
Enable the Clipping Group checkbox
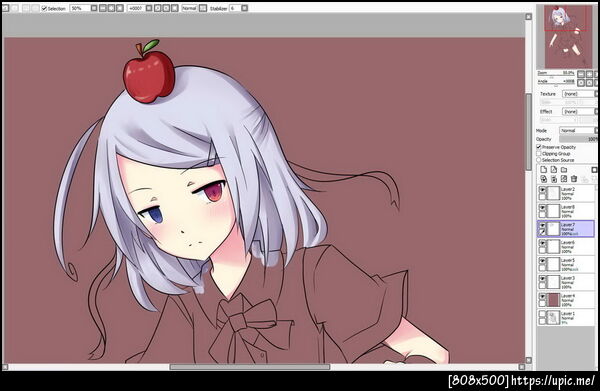pyautogui.click(x=539, y=153)
